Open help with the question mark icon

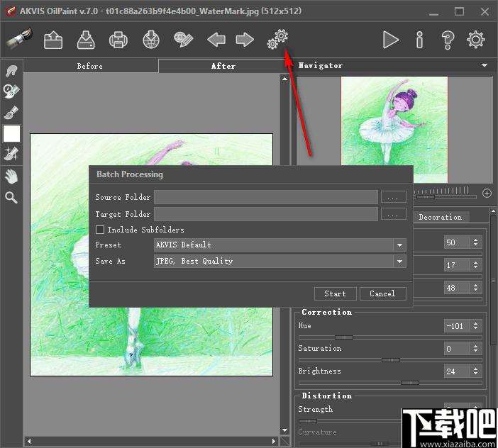[448, 40]
